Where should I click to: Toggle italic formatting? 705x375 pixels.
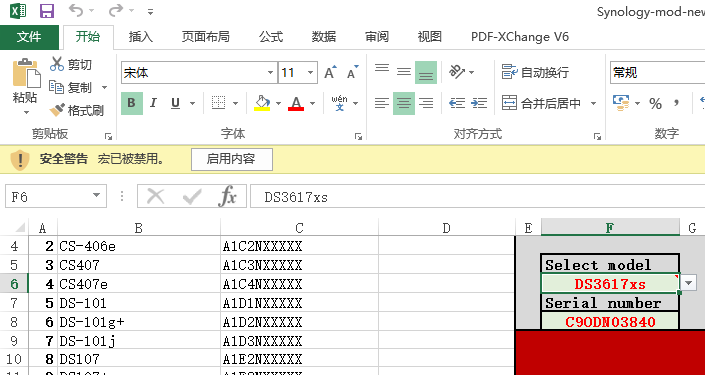(x=153, y=103)
